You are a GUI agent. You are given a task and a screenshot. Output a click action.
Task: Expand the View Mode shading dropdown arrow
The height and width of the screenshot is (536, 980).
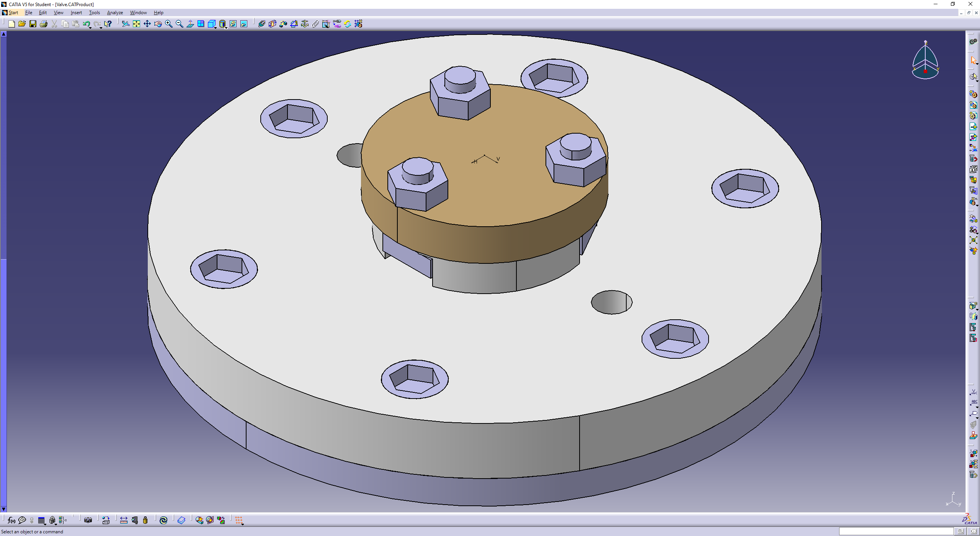tap(226, 28)
